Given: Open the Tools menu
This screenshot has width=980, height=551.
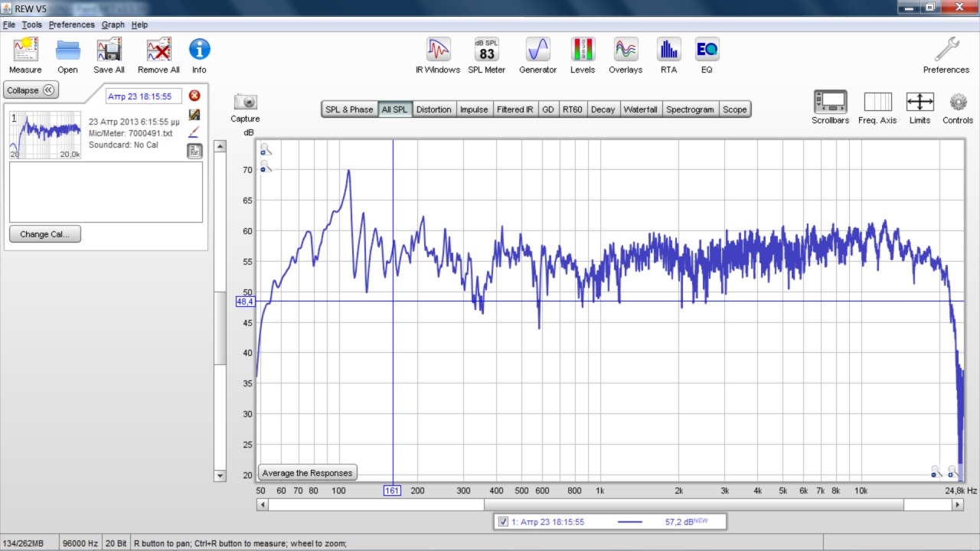Looking at the screenshot, I should tap(31, 24).
